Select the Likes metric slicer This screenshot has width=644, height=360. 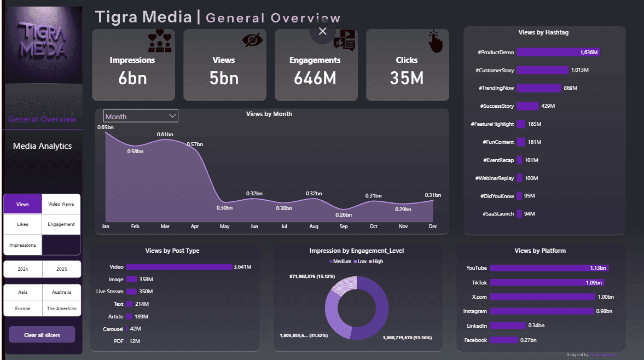click(x=22, y=224)
